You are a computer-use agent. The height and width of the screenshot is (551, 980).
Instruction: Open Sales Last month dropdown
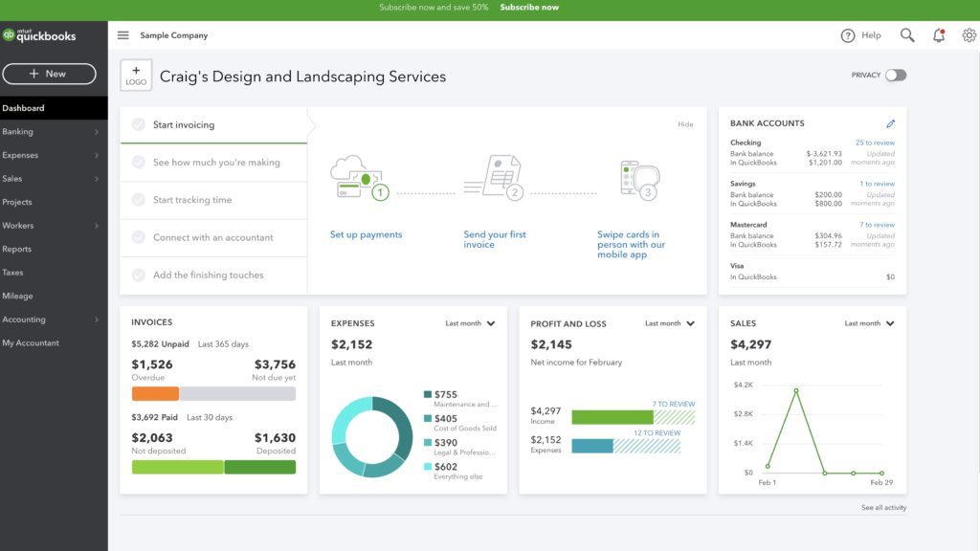[869, 323]
